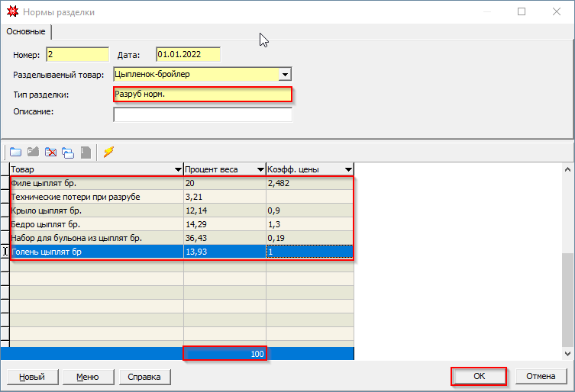Open the Коэфф. цены column dropdown arrow
Image resolution: width=575 pixels, height=392 pixels.
(x=347, y=169)
